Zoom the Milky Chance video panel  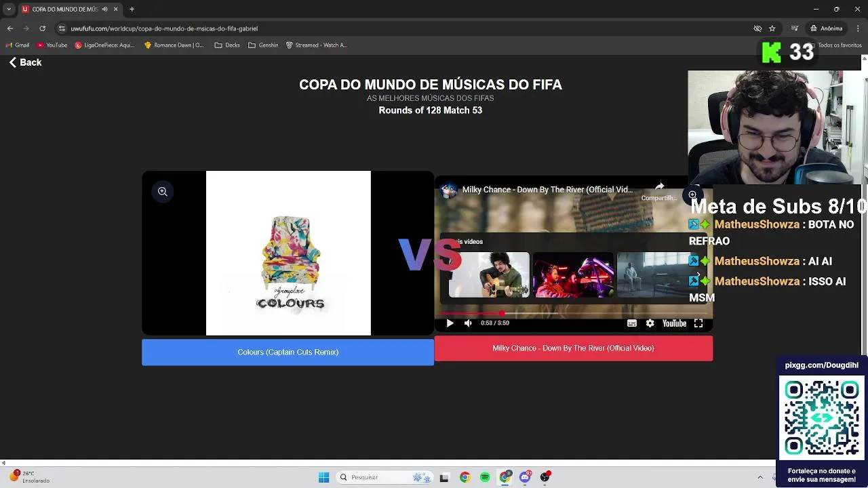pos(692,195)
